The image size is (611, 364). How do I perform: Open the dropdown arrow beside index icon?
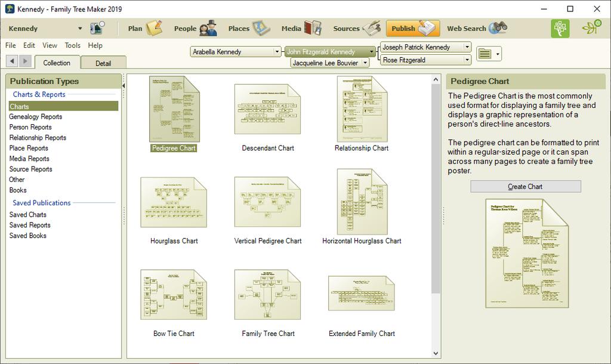pyautogui.click(x=498, y=54)
